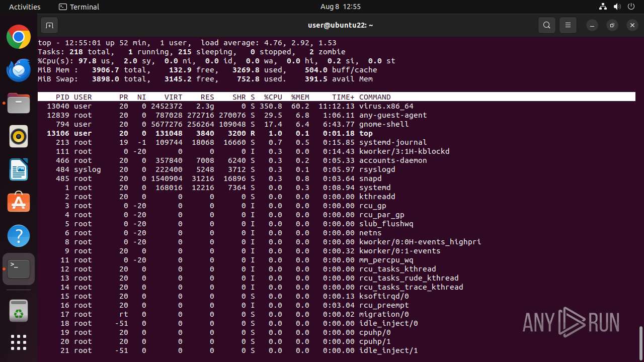Click the rcu_preempt command

[x=384, y=305]
